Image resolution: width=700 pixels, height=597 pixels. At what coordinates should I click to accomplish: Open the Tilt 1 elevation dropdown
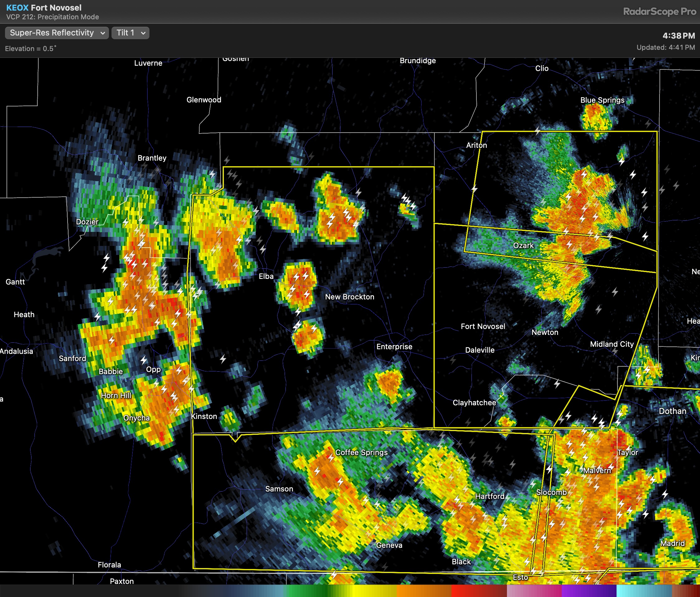click(x=130, y=33)
